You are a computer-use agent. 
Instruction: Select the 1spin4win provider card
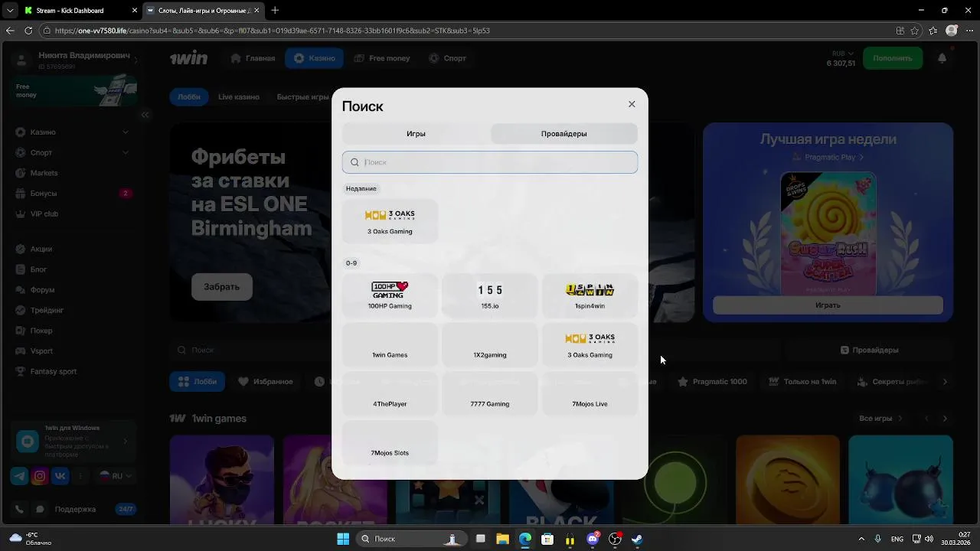tap(590, 295)
